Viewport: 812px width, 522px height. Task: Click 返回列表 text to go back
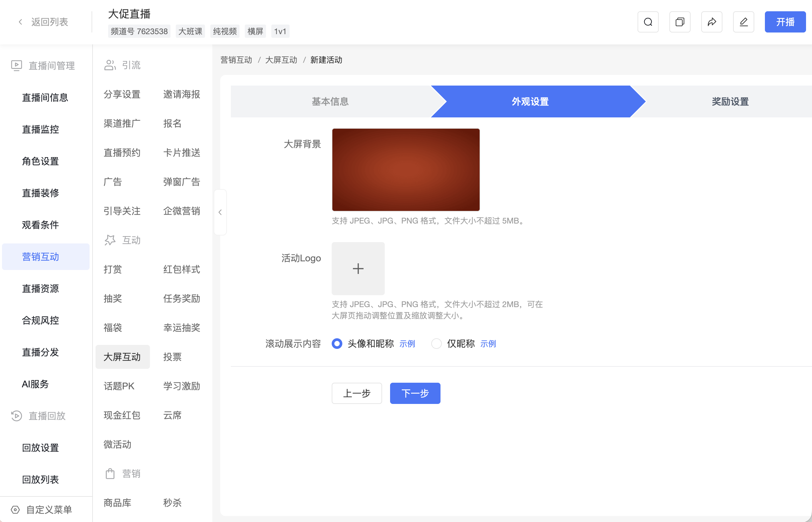pyautogui.click(x=50, y=22)
